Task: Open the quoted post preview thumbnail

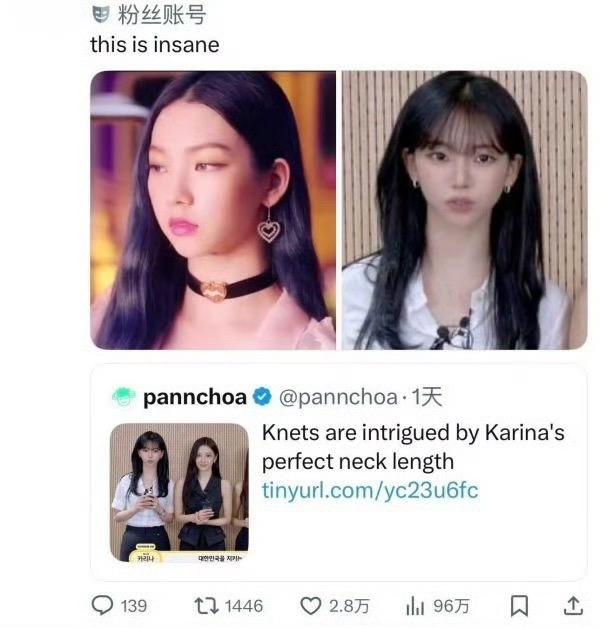Action: (179, 491)
